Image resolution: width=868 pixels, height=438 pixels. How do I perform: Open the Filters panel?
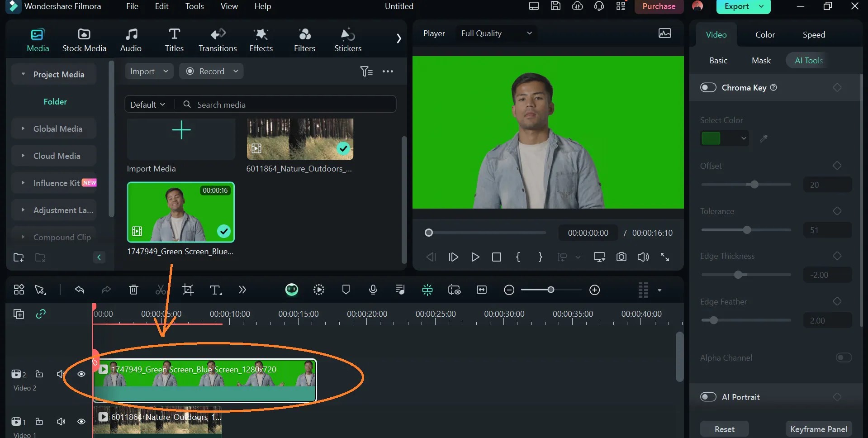304,40
